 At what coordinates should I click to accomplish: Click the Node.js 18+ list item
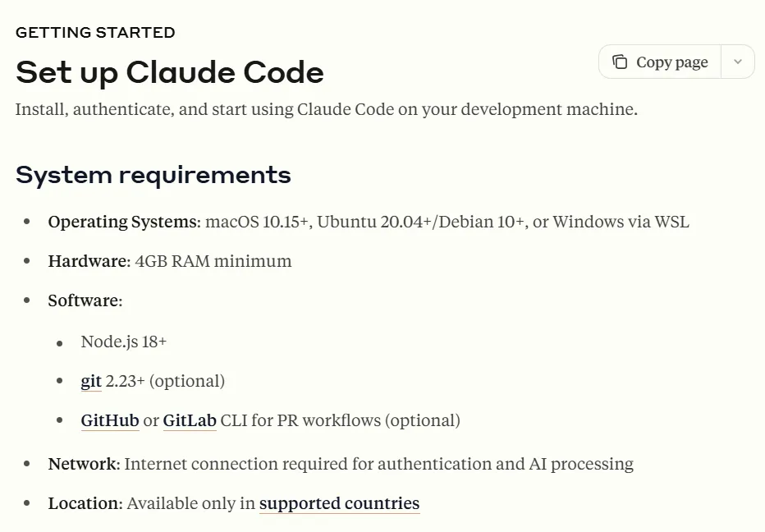click(x=123, y=342)
